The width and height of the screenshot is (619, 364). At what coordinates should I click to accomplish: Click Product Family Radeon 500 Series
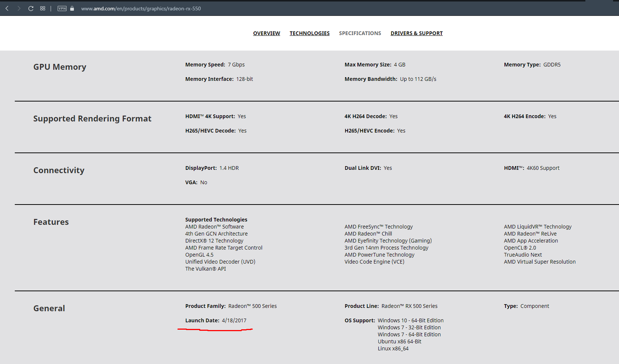pyautogui.click(x=231, y=306)
